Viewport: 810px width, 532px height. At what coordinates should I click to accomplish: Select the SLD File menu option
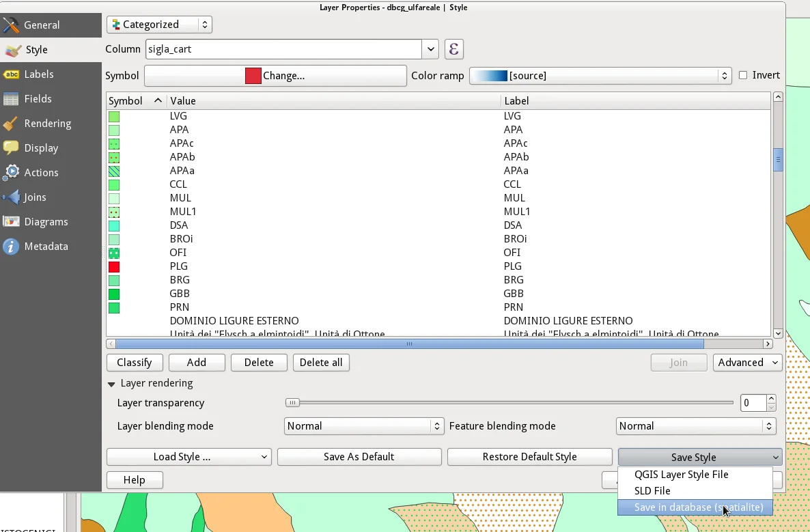click(652, 491)
